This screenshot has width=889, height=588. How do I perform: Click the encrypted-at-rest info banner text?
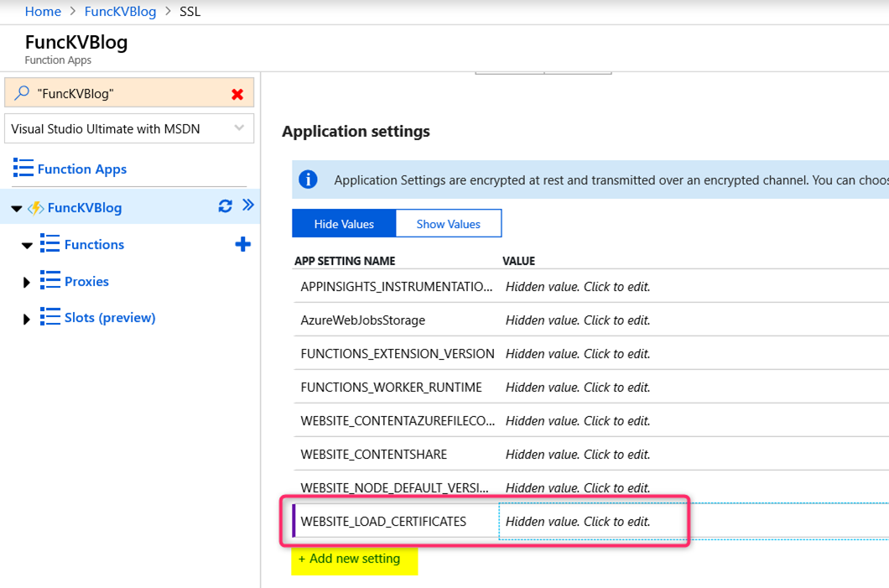[x=611, y=180]
